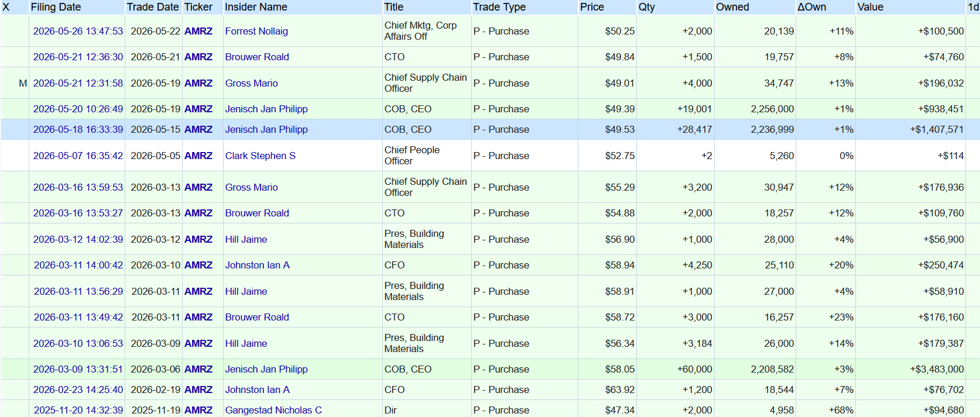Open filing dated 2026-05-26 13:47:53
This screenshot has width=980, height=417.
(x=78, y=31)
